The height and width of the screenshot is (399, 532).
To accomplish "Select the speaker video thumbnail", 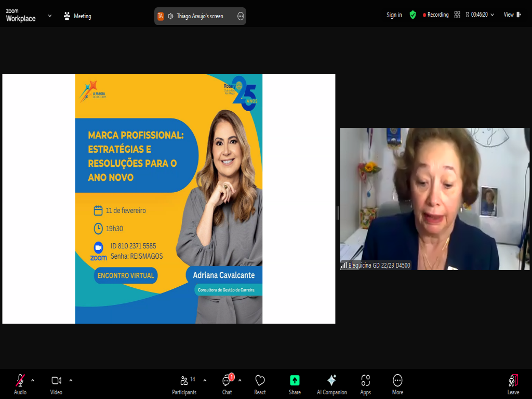I will pyautogui.click(x=435, y=198).
